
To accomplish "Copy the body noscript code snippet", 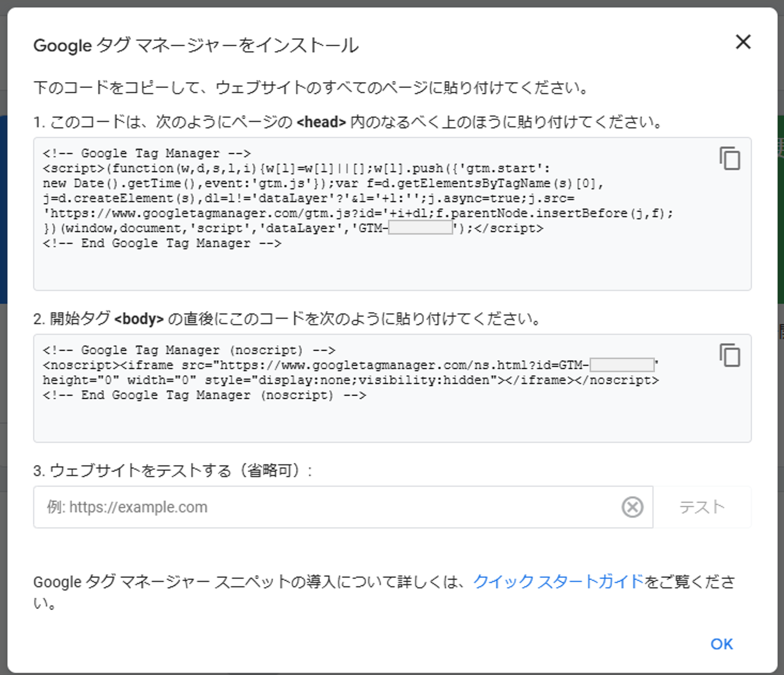I will pyautogui.click(x=730, y=355).
